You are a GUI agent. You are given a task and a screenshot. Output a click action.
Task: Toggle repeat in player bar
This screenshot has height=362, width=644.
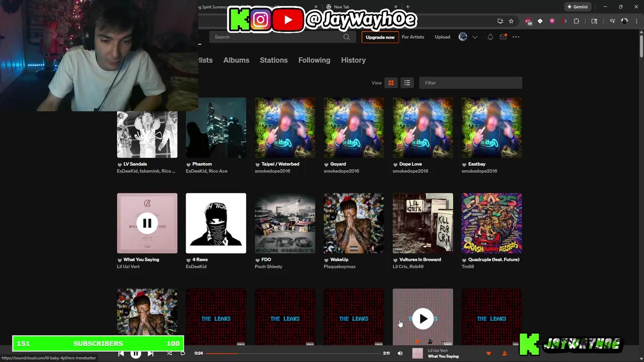[x=183, y=353]
